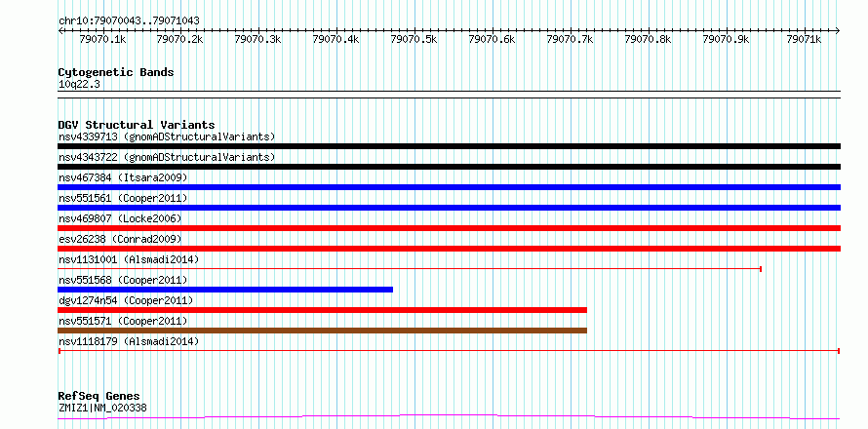Image resolution: width=868 pixels, height=429 pixels.
Task: Click the 79070.2k ruler tick label
Action: (180, 39)
